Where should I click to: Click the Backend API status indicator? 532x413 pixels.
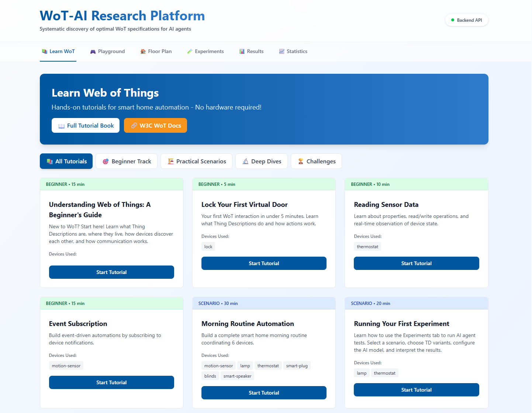[x=466, y=20]
